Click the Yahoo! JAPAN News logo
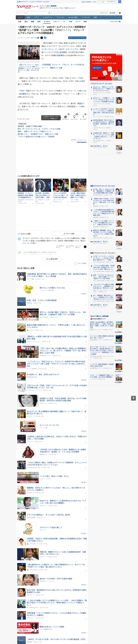Screen dimensions: 138x644 click(27, 7)
